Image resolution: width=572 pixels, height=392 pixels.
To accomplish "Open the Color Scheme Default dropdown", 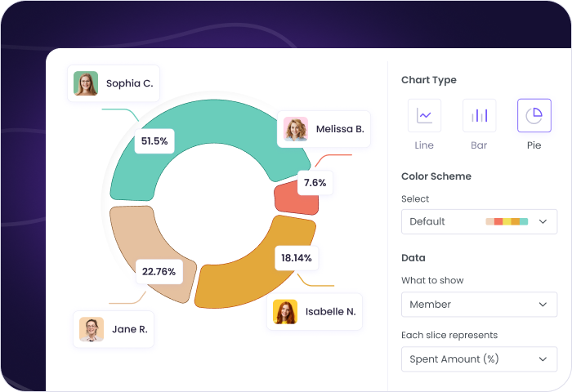I will point(479,221).
